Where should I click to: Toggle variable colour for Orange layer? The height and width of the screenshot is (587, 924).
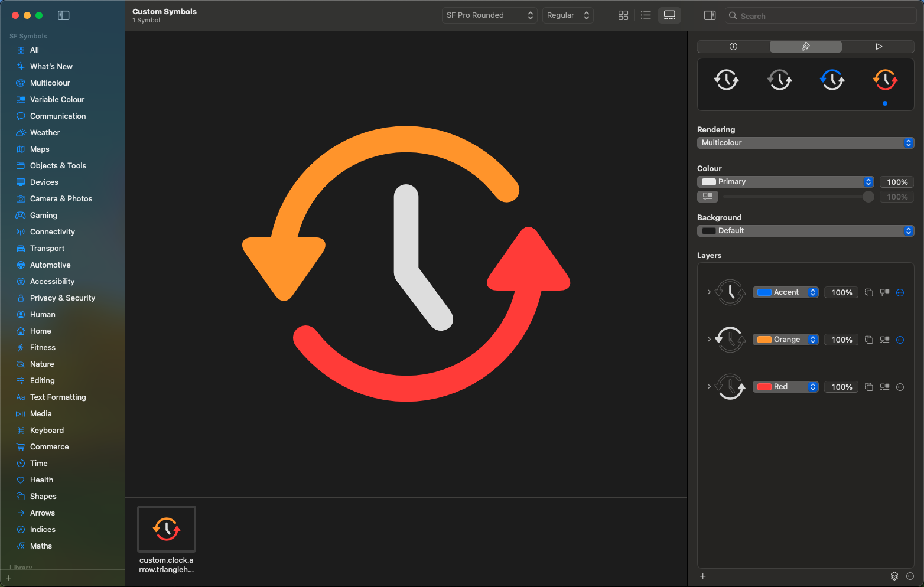pos(884,340)
